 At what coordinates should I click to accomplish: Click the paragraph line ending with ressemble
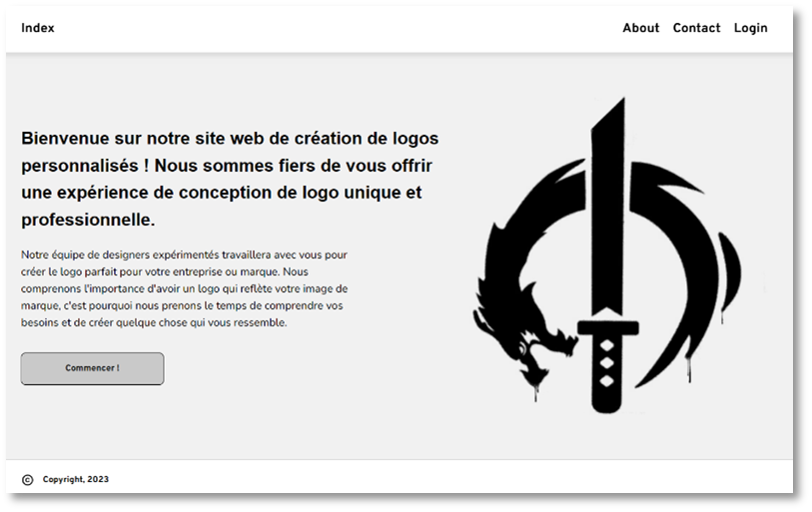tap(154, 323)
